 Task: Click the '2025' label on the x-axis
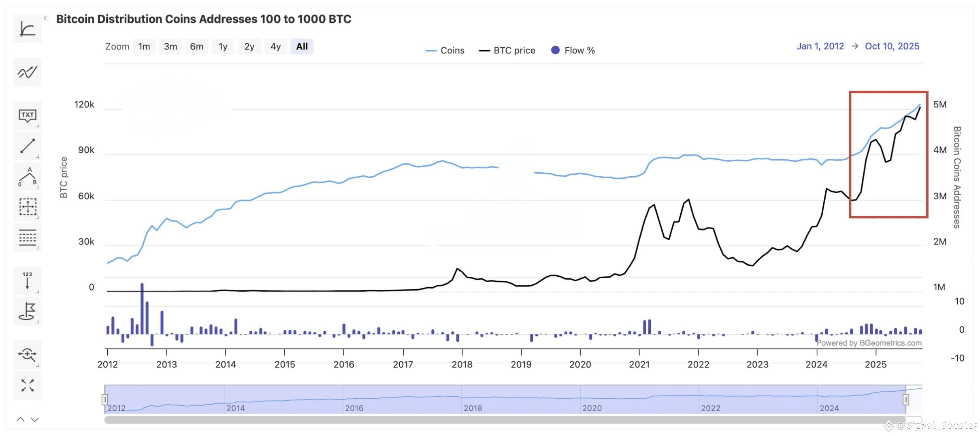pos(876,364)
